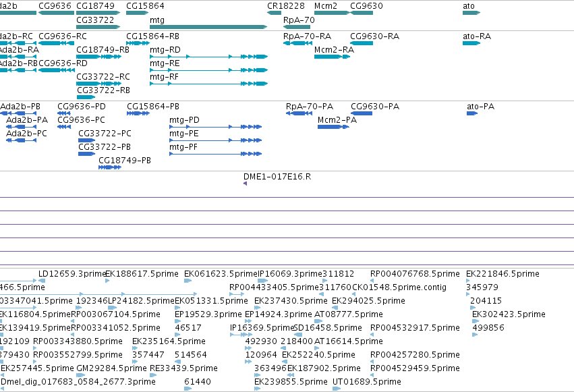Click the CG9630-RA transcript

[x=362, y=43]
